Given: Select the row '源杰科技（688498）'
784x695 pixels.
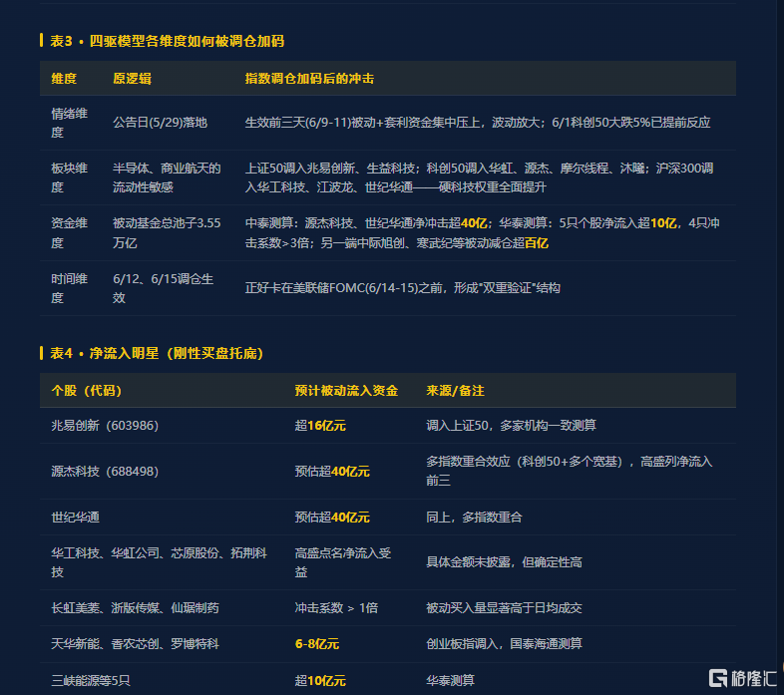Looking at the screenshot, I should point(387,471).
